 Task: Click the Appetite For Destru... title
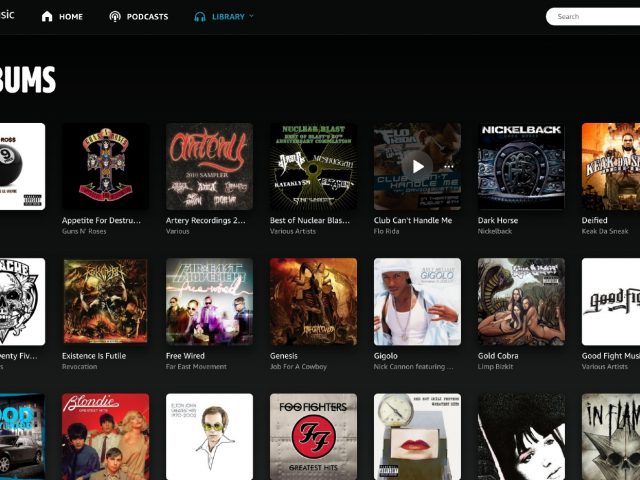(x=101, y=220)
